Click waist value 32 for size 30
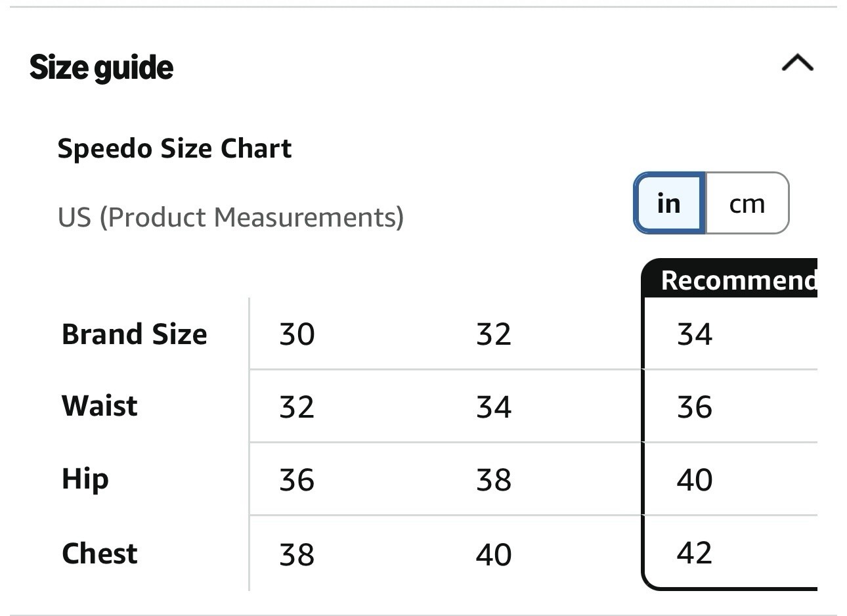847x616 pixels. (x=297, y=407)
